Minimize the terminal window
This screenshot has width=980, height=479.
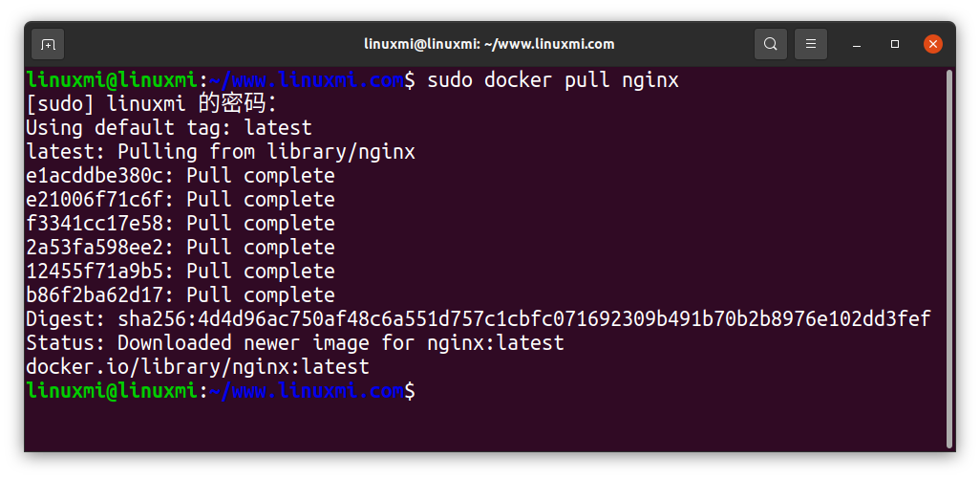point(856,44)
